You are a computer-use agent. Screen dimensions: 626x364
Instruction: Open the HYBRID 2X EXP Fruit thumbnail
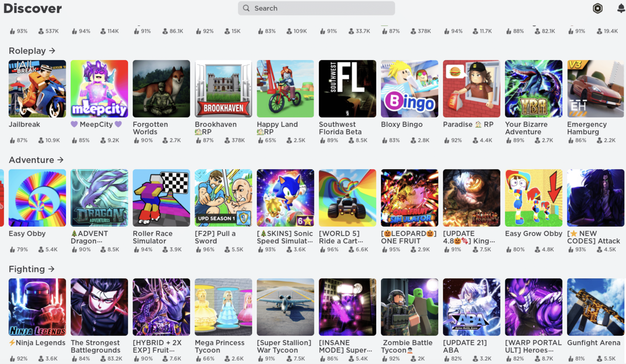click(161, 307)
